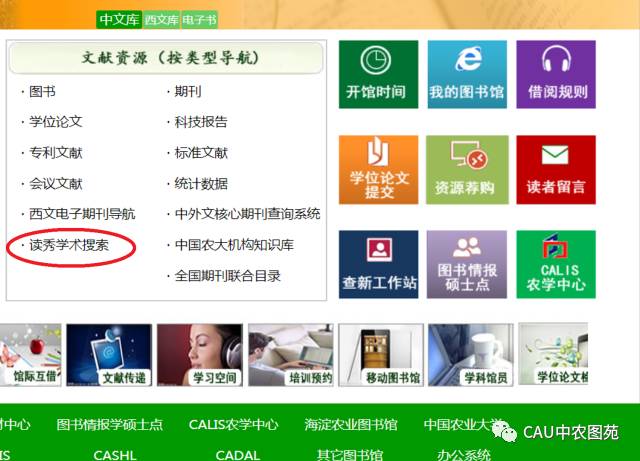Open the 查新工作站 tile
The height and width of the screenshot is (461, 640).
pyautogui.click(x=378, y=265)
